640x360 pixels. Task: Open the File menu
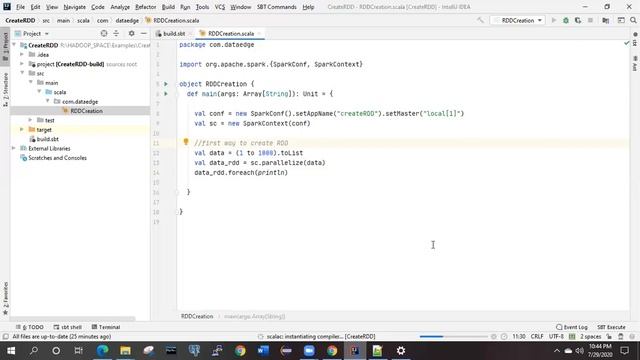click(x=20, y=7)
